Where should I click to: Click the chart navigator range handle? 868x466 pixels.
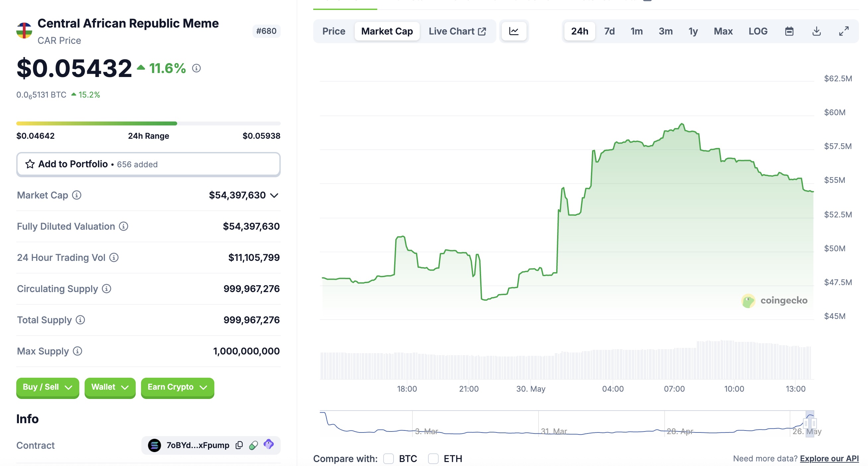click(806, 423)
